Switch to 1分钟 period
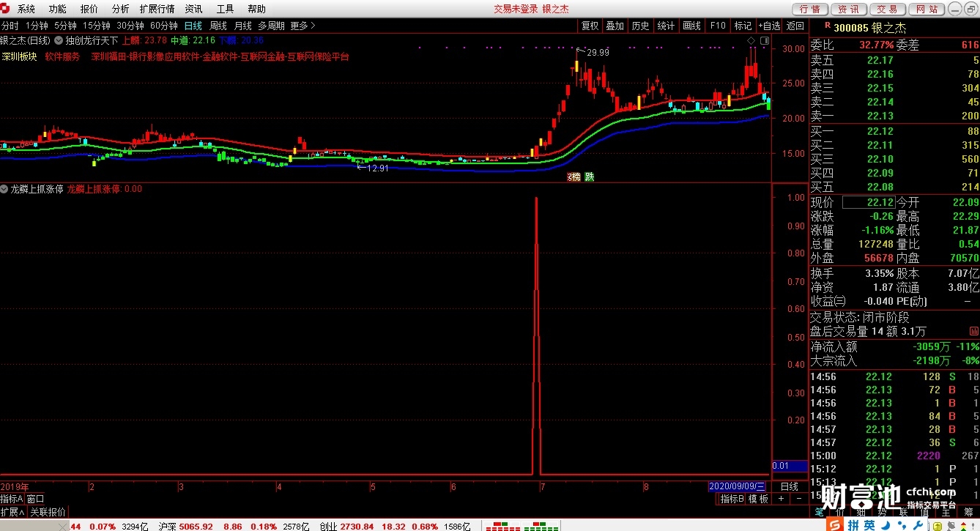The image size is (980, 531). (37, 26)
